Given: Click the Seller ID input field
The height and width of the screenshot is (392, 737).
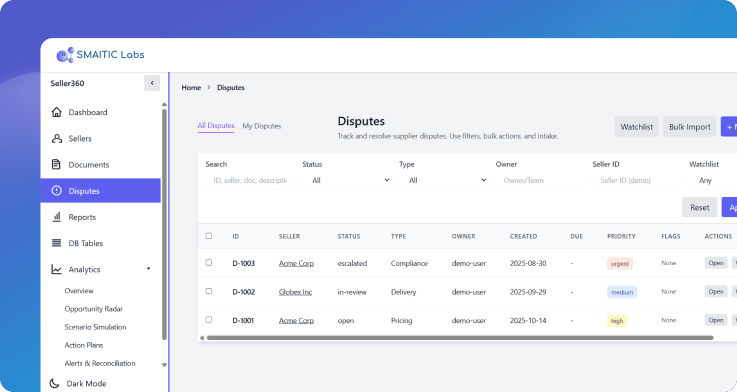Looking at the screenshot, I should (x=637, y=180).
